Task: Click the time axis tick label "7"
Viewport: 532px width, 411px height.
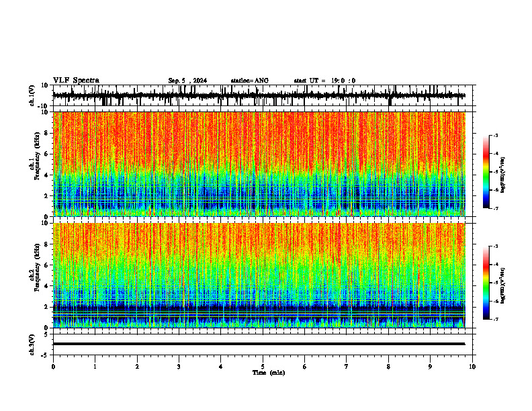Action: [347, 367]
